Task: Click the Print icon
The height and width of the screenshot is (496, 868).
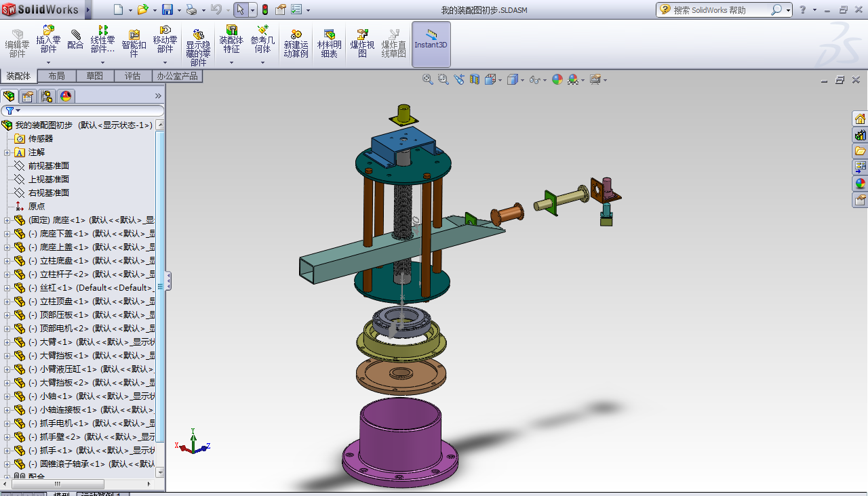Action: click(191, 9)
